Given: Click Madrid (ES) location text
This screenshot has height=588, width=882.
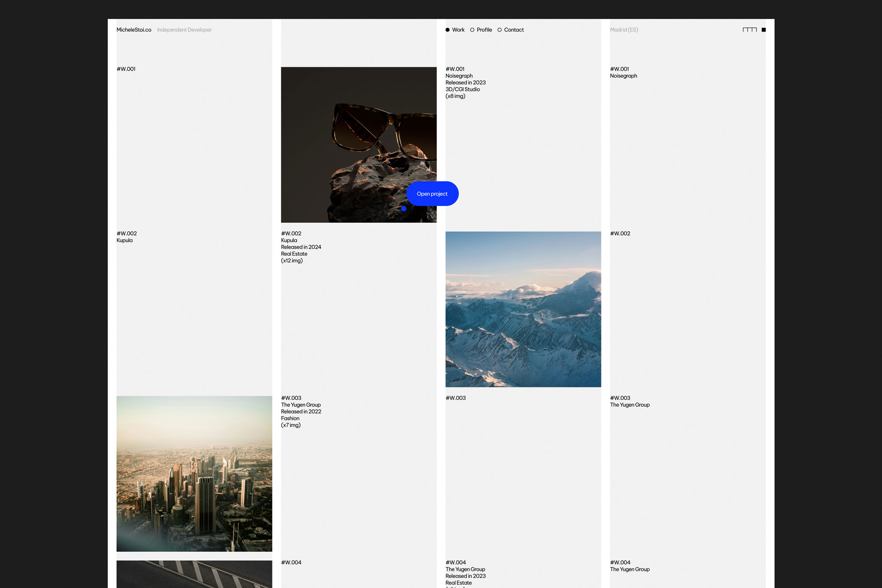Looking at the screenshot, I should [624, 30].
